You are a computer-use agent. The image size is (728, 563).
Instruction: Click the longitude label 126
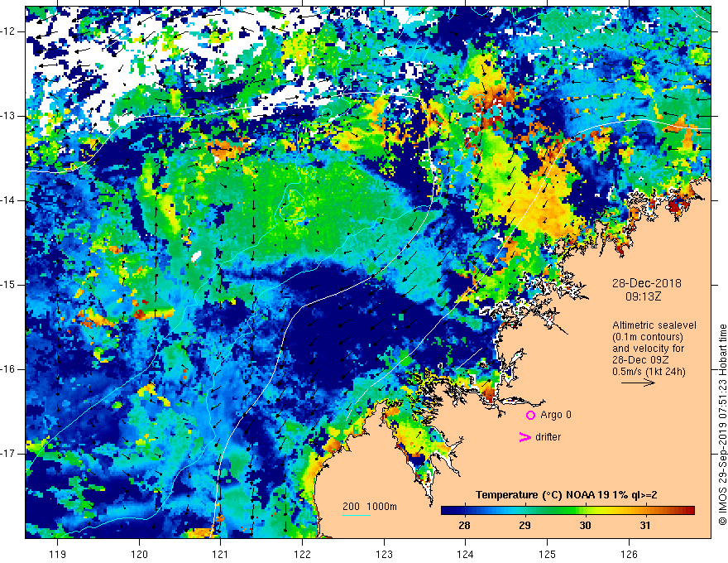click(x=629, y=554)
